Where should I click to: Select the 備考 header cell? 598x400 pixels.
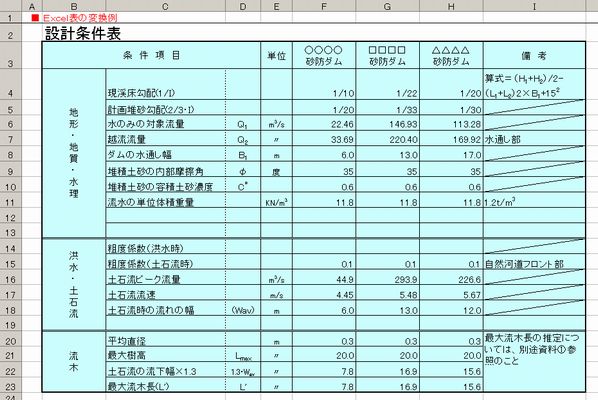click(x=534, y=55)
